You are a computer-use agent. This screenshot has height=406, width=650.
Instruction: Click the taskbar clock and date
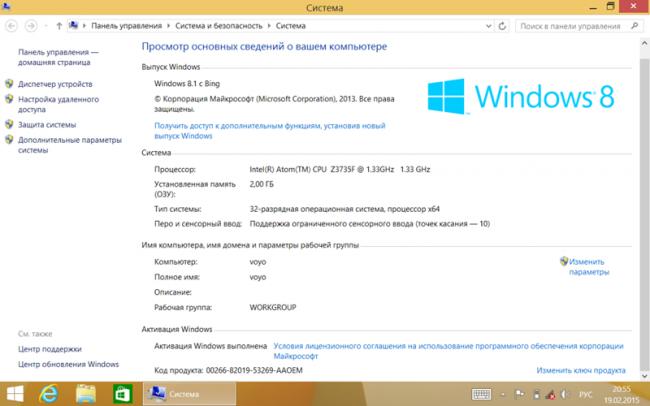click(x=621, y=394)
